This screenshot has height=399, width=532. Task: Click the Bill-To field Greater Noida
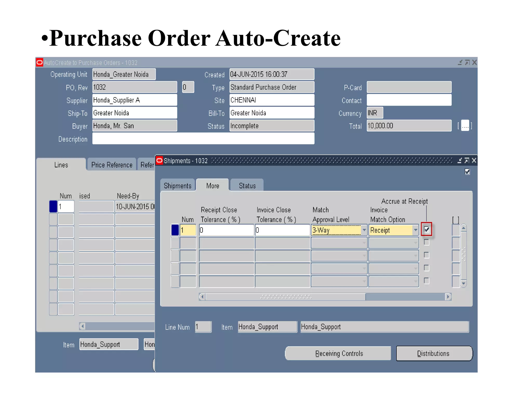[272, 113]
